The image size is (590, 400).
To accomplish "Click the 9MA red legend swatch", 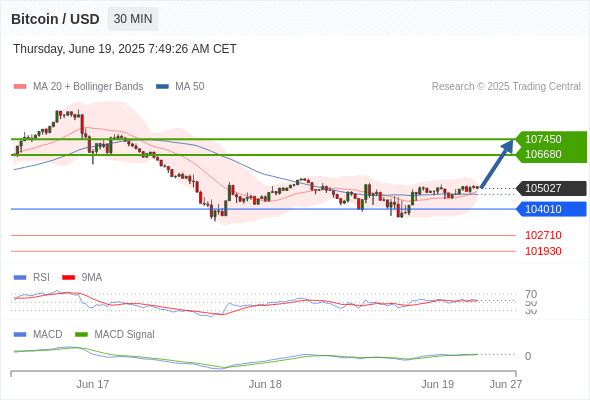I will [68, 278].
